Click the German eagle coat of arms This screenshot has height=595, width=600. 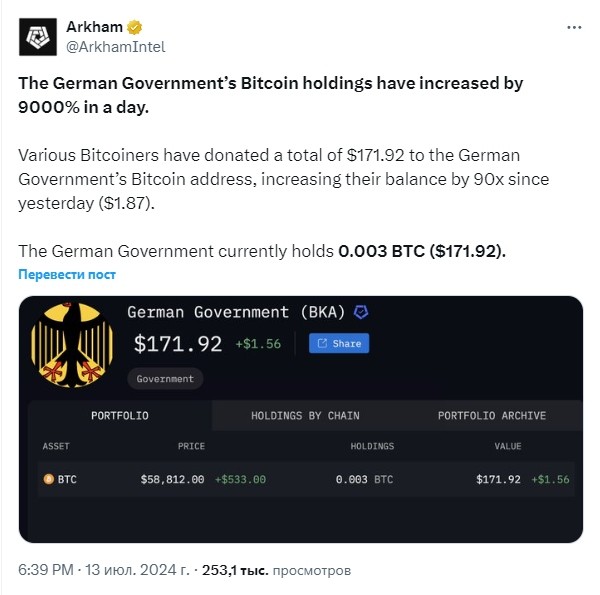[x=72, y=345]
